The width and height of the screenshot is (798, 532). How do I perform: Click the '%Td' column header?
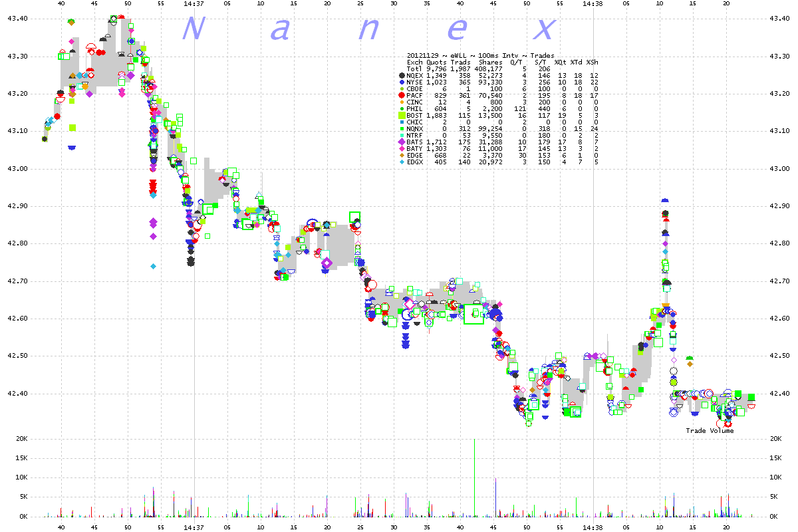[577, 63]
